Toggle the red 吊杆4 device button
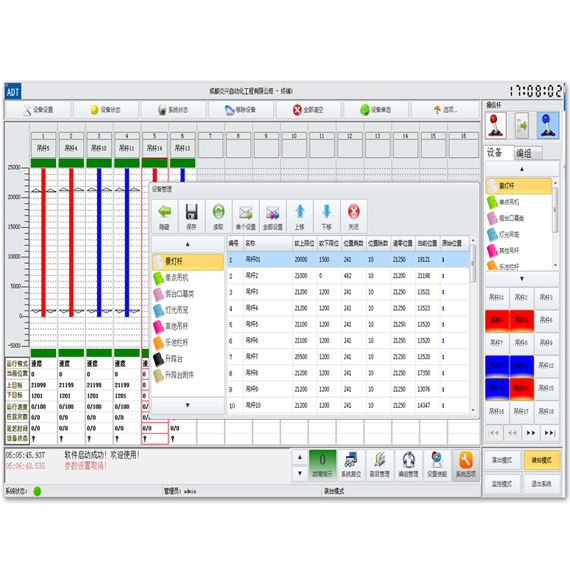Viewport: 570px width, 570px height. point(497,321)
